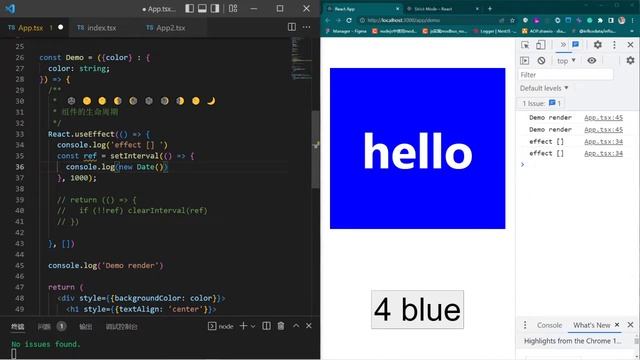Maximize terminal panel with chevron up
The image size is (640, 360).
point(296,326)
